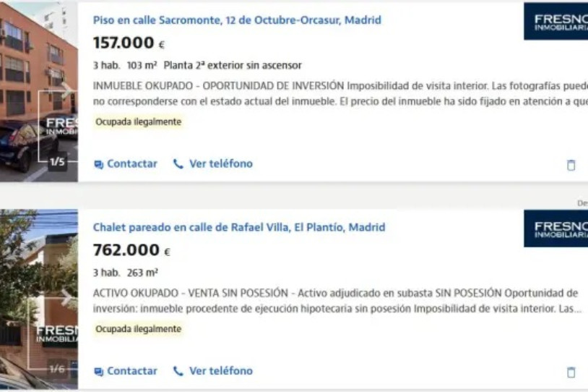Open Fresno Inmobiliaria logo on first listing
Image resolution: width=588 pixels, height=392 pixels.
556,22
